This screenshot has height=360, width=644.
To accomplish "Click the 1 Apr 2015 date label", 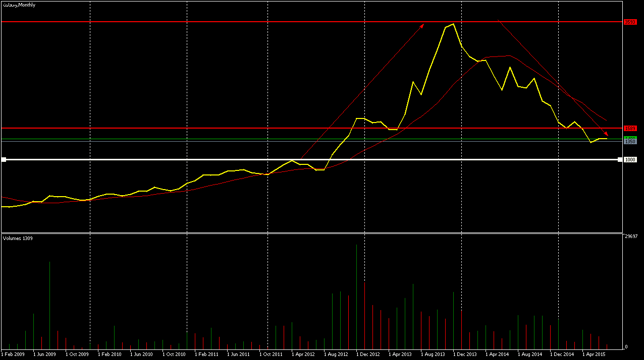I will (594, 354).
